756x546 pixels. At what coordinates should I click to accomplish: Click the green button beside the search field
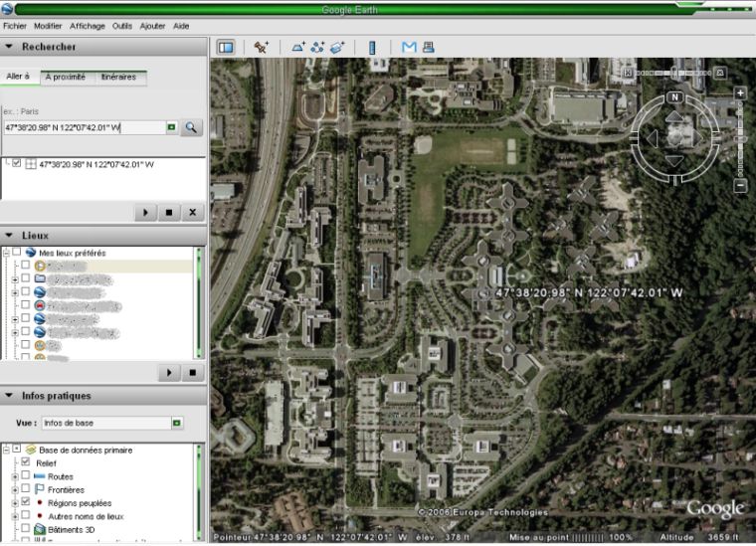click(171, 127)
